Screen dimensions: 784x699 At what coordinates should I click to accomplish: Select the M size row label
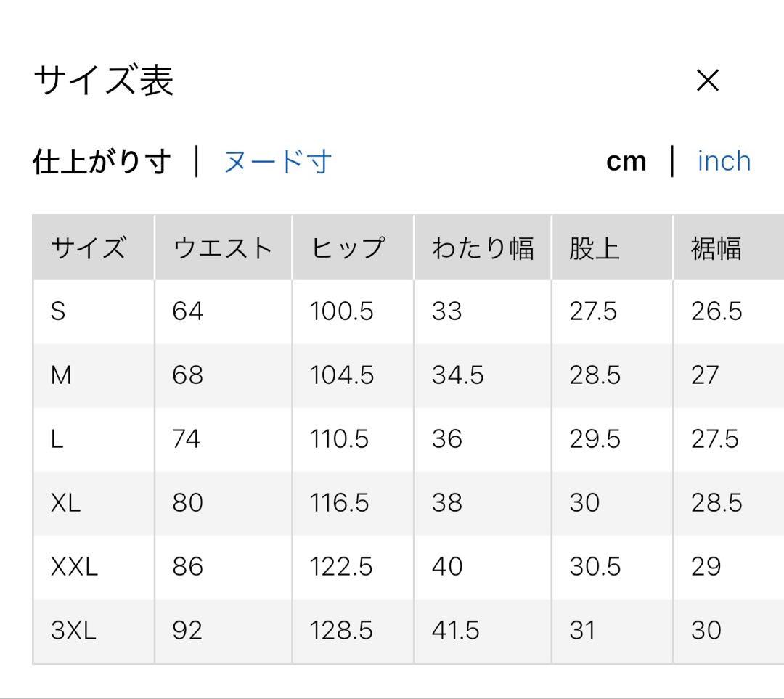click(61, 375)
